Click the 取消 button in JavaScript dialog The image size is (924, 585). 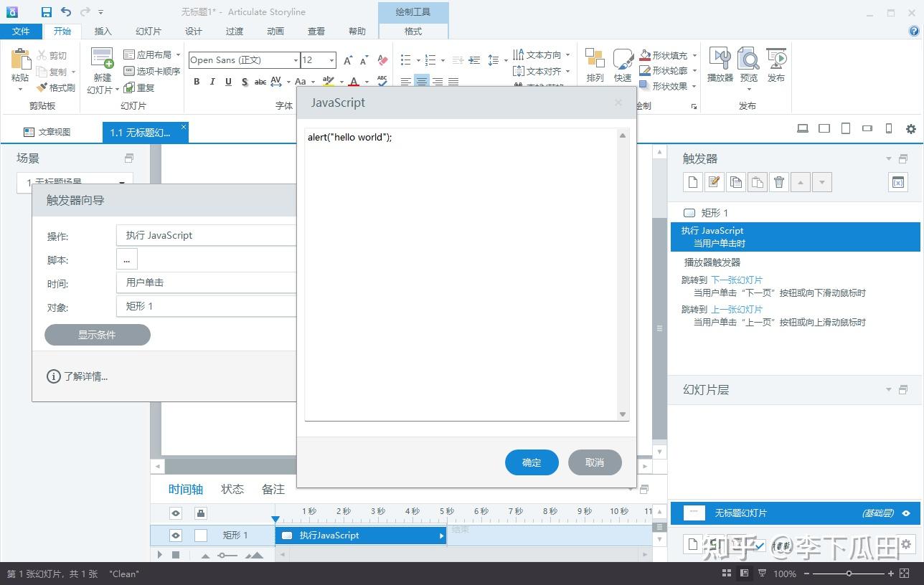595,462
